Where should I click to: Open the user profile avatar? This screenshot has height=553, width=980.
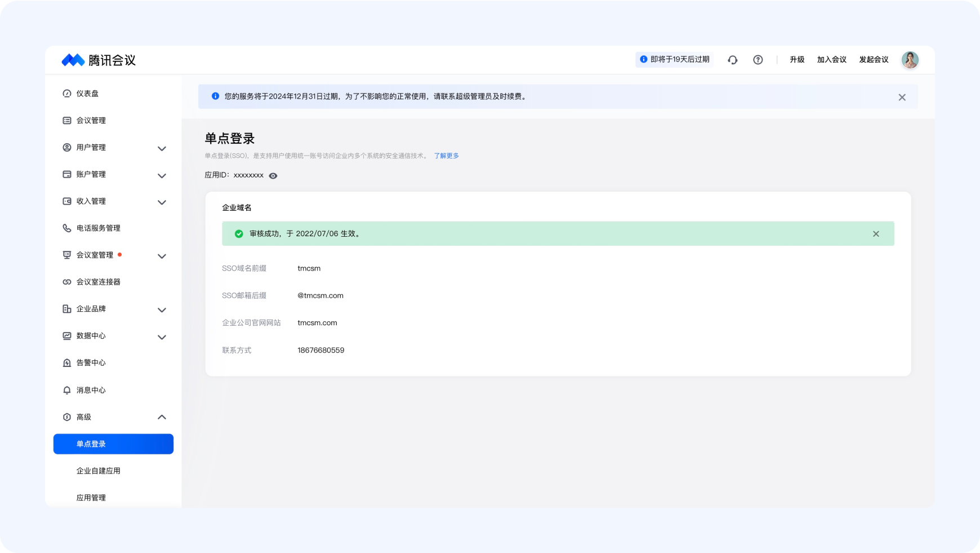coord(910,60)
